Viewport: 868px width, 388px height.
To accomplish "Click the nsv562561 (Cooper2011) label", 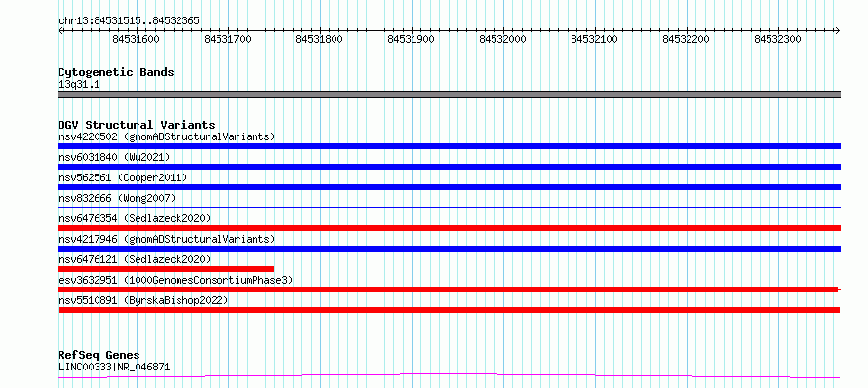I will coord(123,177).
